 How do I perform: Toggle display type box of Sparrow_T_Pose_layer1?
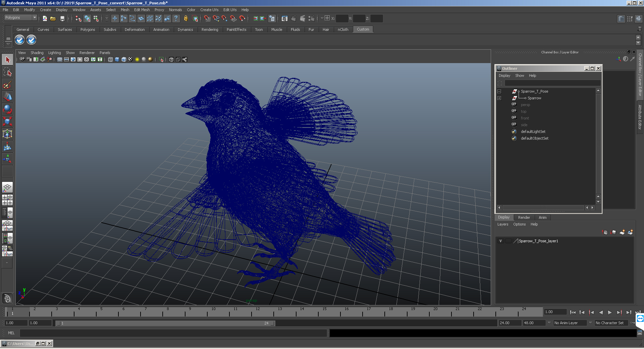[x=508, y=241]
